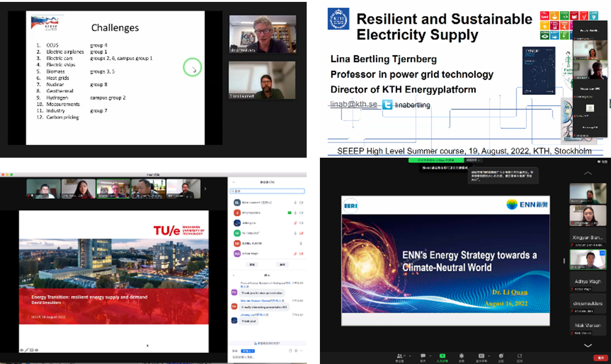Toggle microphone for first participant in list
This screenshot has width=611, height=364.
click(x=295, y=203)
